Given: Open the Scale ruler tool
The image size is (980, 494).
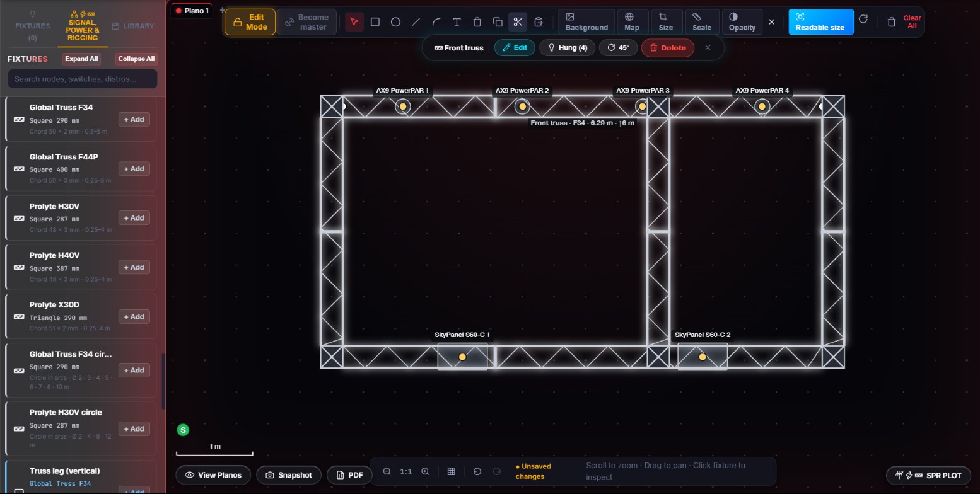Looking at the screenshot, I should coord(702,22).
